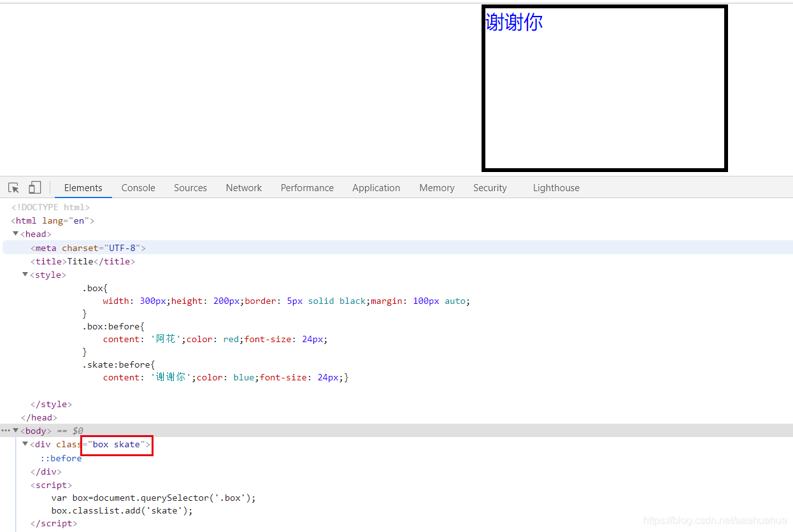Click the .box:before{ selector text
The height and width of the screenshot is (532, 793).
point(113,326)
